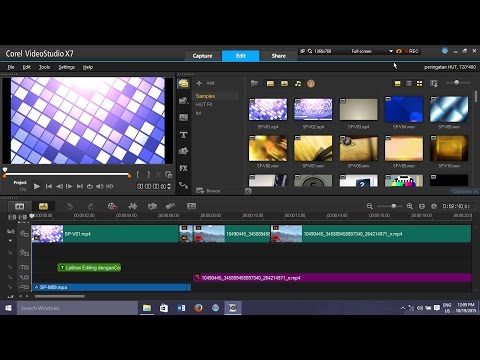The height and width of the screenshot is (360, 480).
Task: Click the camera snapshot icon in recorder bar
Action: pos(399,51)
